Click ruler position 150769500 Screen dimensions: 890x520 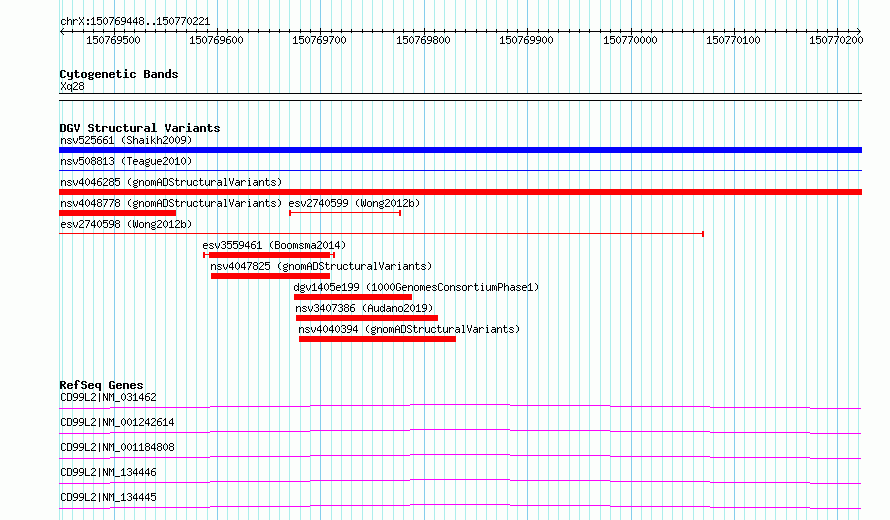113,40
